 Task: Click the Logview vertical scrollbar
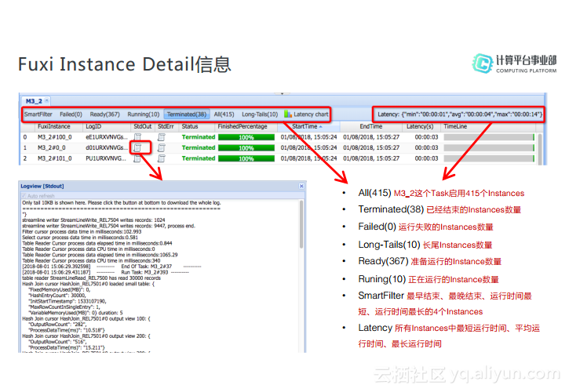tap(301, 225)
